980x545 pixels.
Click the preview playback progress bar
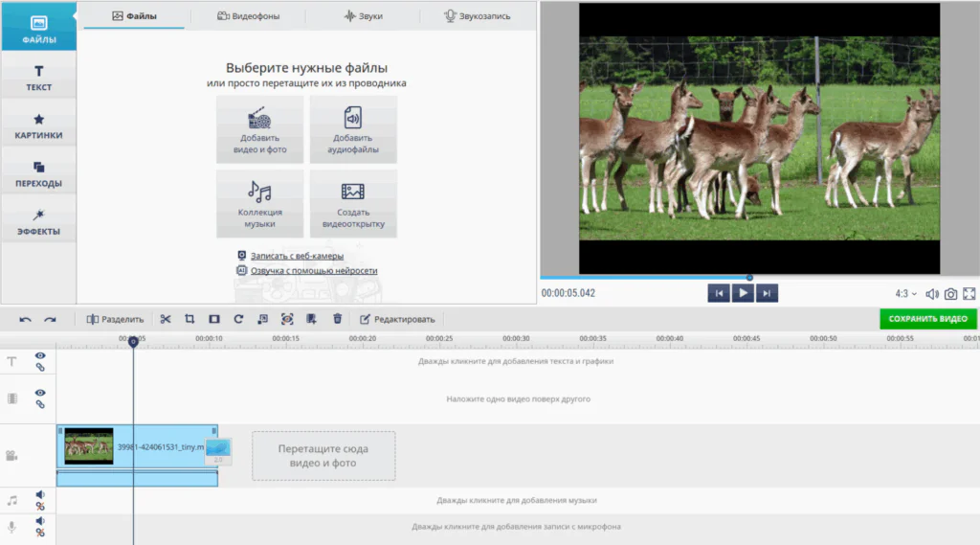tap(670, 278)
